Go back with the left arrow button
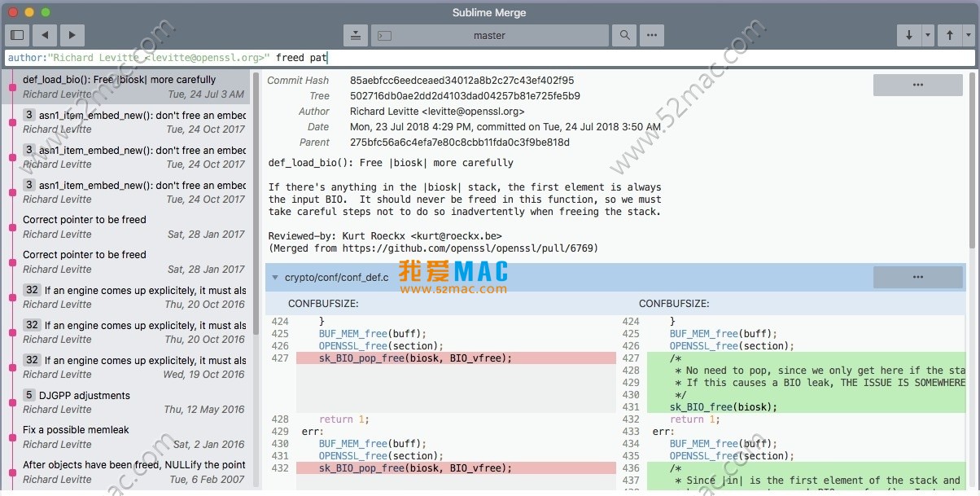 (45, 35)
